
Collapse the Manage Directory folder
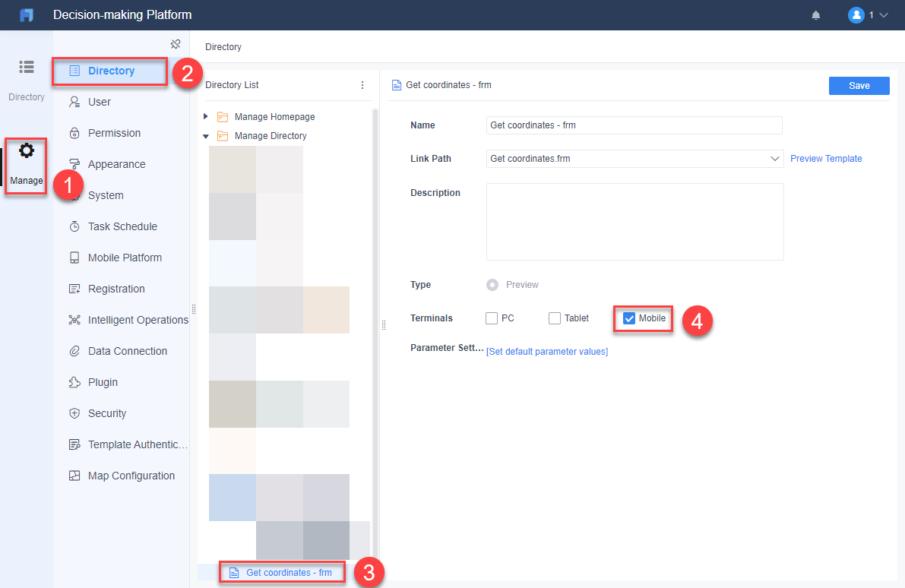pyautogui.click(x=205, y=136)
